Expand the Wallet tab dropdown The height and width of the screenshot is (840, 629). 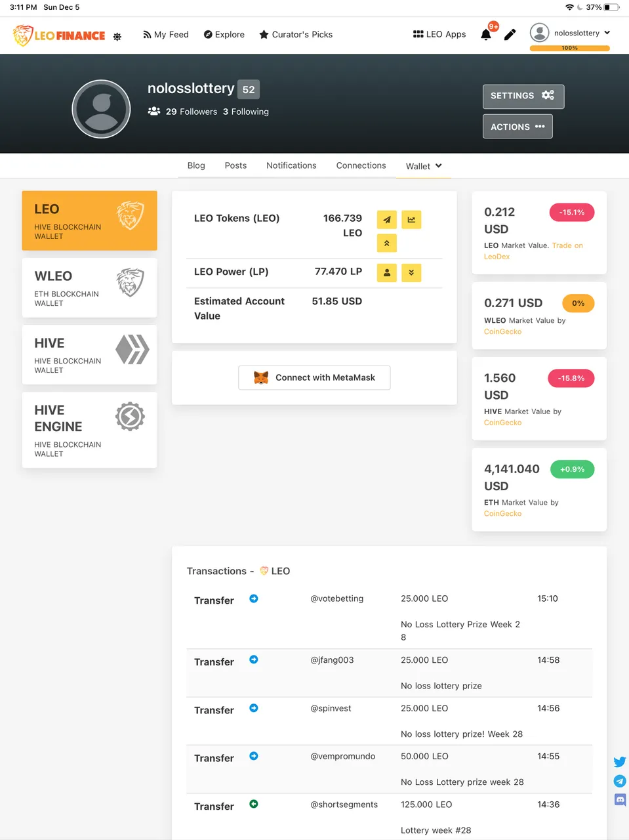(x=424, y=166)
